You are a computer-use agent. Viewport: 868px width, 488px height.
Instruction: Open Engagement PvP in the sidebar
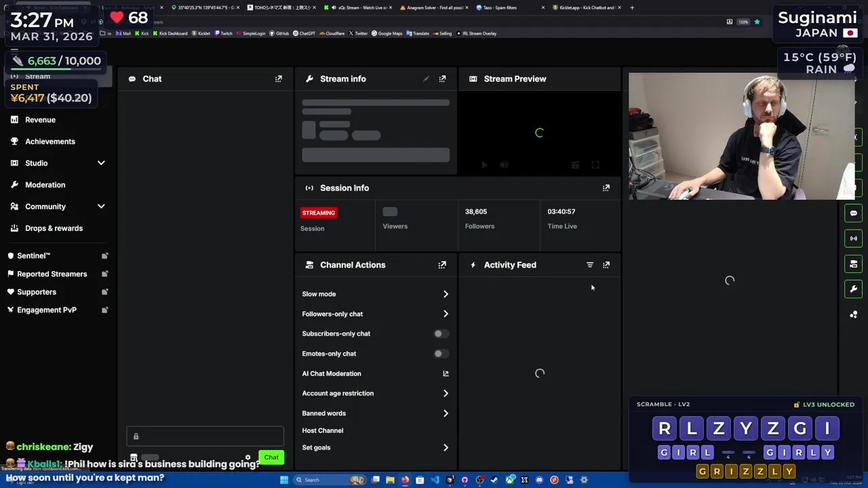(x=47, y=310)
